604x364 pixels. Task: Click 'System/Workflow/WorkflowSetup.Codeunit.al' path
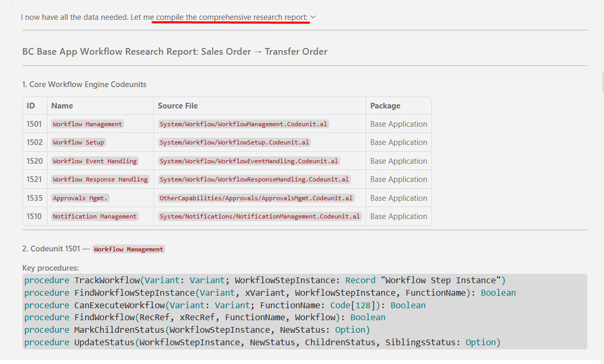click(234, 142)
